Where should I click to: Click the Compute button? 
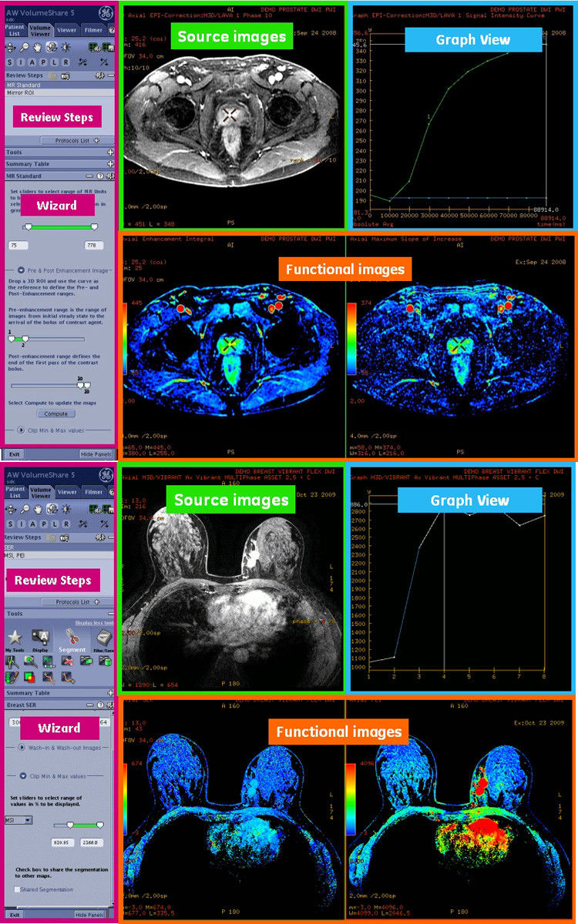tap(56, 413)
